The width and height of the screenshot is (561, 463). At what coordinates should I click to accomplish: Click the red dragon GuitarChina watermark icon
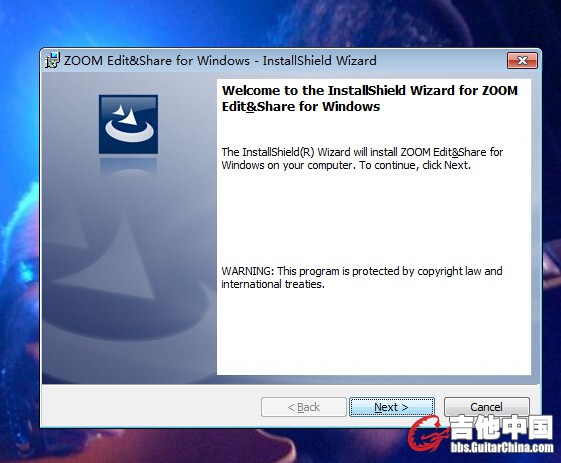[x=428, y=434]
